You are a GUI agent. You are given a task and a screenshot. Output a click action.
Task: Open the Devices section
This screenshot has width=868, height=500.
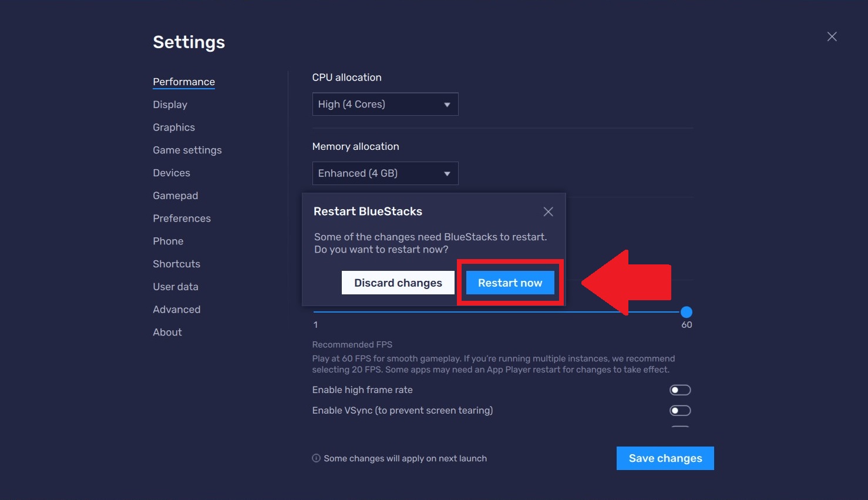(171, 172)
